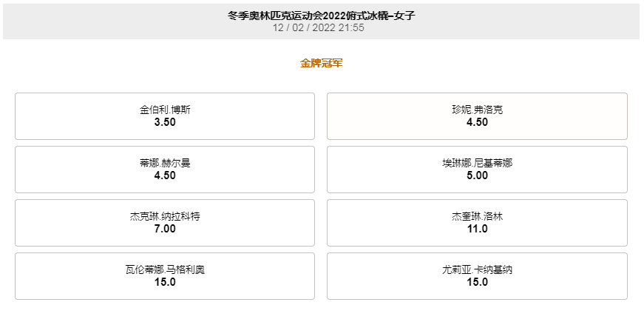Click the 7.00 odds value

tap(165, 229)
